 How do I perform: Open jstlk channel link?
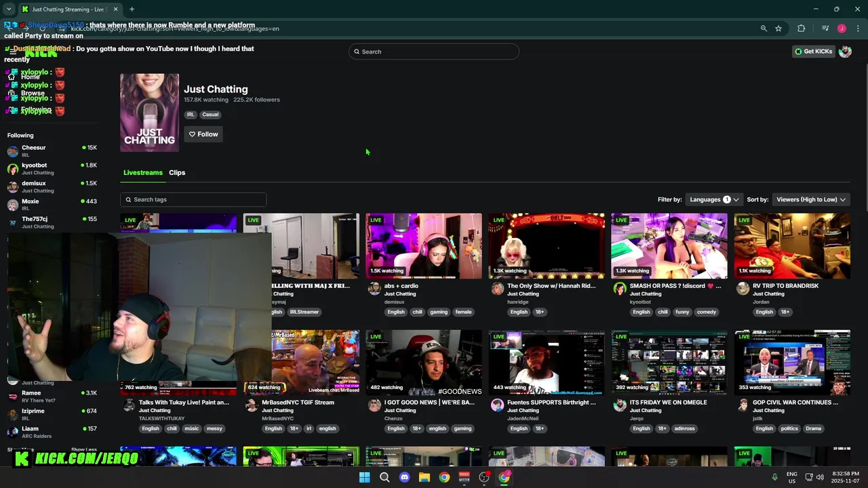[x=757, y=419]
